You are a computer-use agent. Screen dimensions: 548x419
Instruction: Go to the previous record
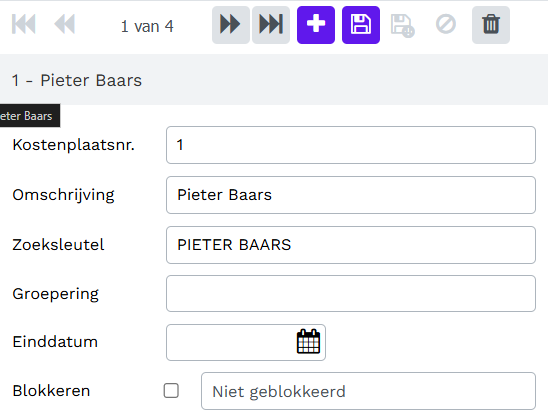(x=65, y=24)
